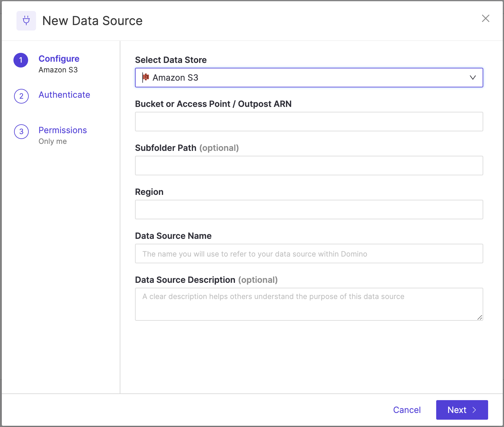Viewport: 504px width, 427px height.
Task: Click the 'Data Source Name' label
Action: pyautogui.click(x=173, y=236)
